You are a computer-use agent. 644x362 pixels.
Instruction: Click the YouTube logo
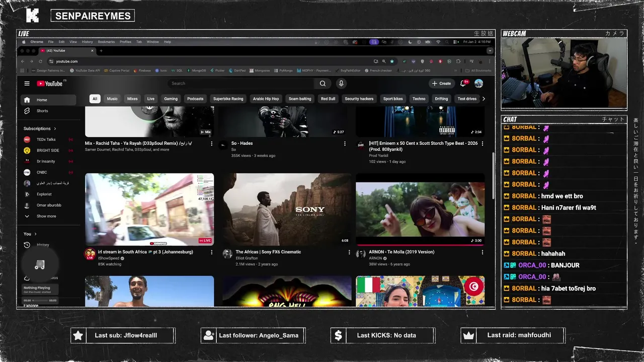click(49, 83)
